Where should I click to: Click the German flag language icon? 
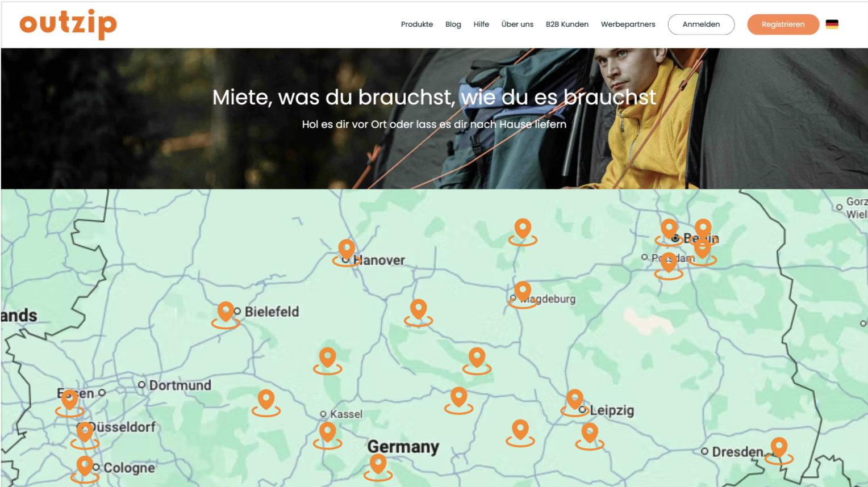[832, 24]
